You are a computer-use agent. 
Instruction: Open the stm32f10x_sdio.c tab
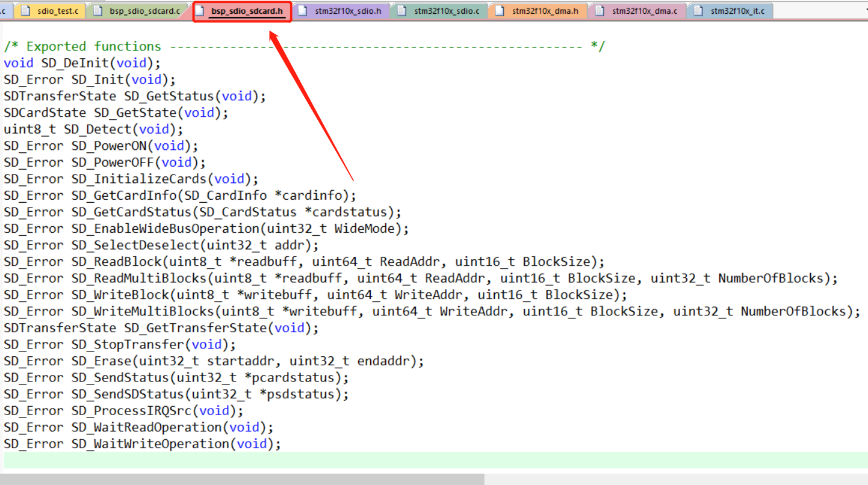point(440,11)
